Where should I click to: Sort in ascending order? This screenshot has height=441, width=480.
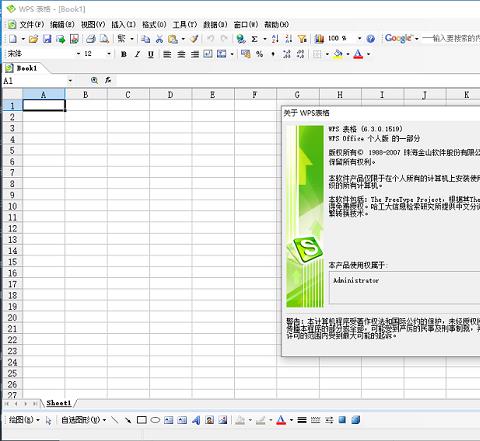pos(275,39)
